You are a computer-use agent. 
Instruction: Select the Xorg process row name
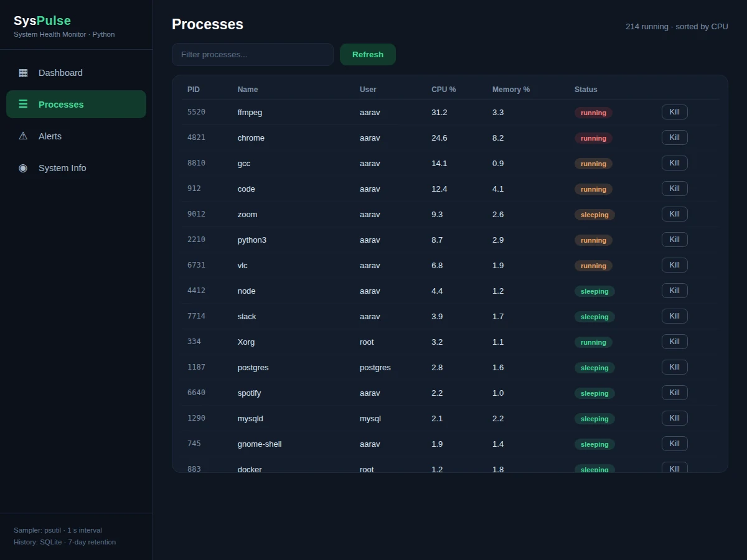[246, 342]
